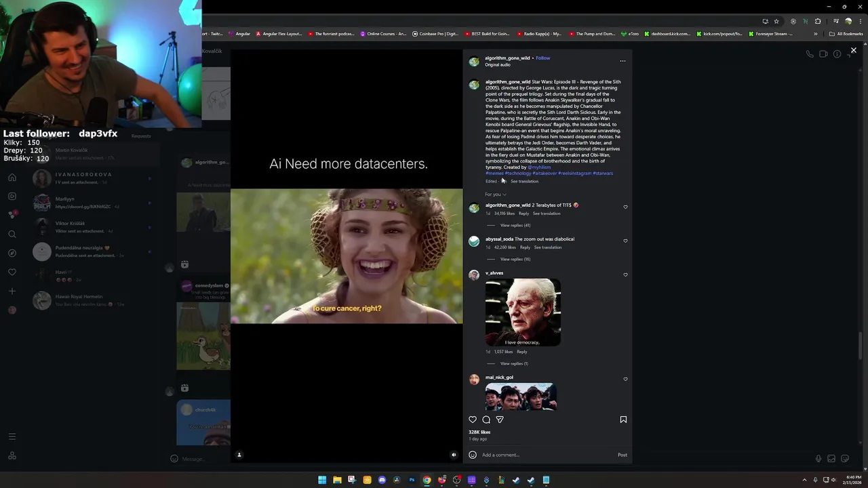The image size is (868, 488).
Task: Create new post with plus icon
Action: click(12, 291)
